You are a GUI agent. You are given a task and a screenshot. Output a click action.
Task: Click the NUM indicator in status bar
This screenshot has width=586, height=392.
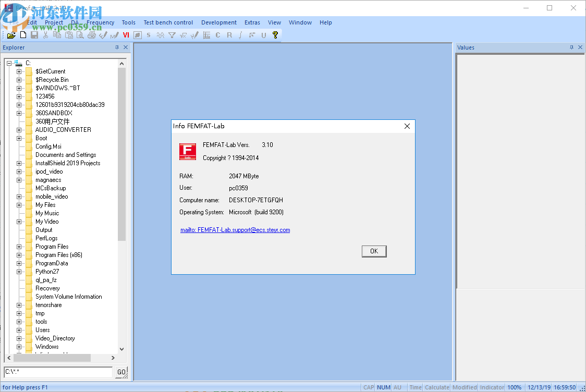pyautogui.click(x=383, y=387)
